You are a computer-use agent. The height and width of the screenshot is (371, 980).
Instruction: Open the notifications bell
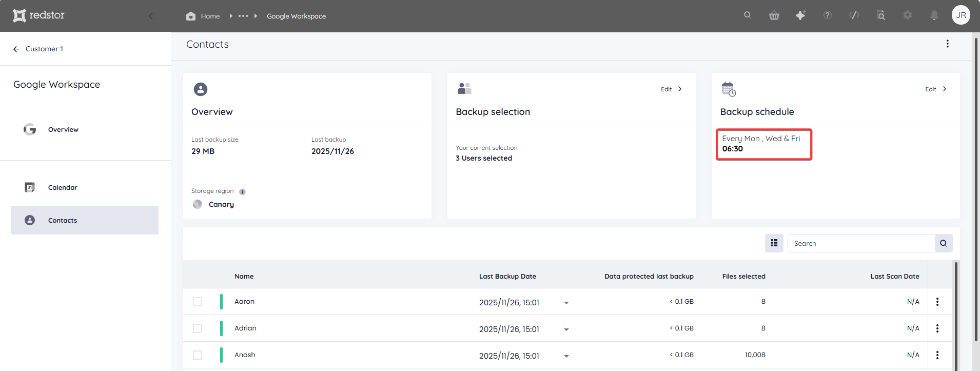[x=934, y=15]
